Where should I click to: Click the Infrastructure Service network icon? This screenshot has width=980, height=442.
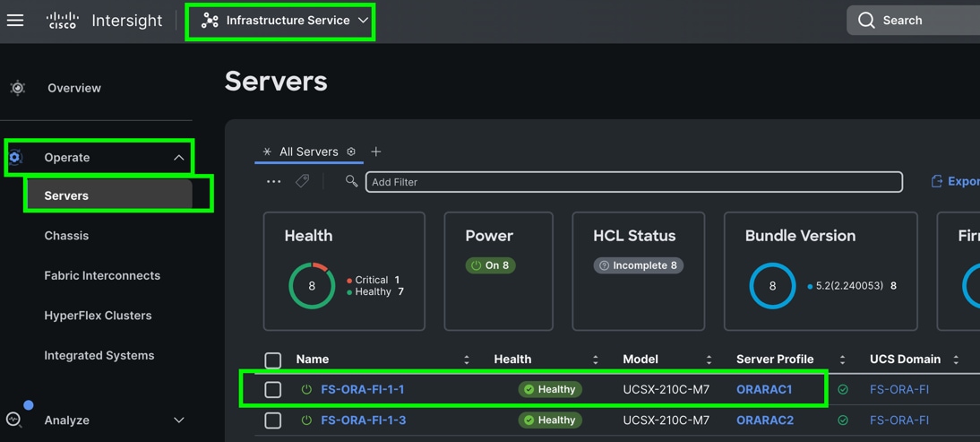point(210,21)
